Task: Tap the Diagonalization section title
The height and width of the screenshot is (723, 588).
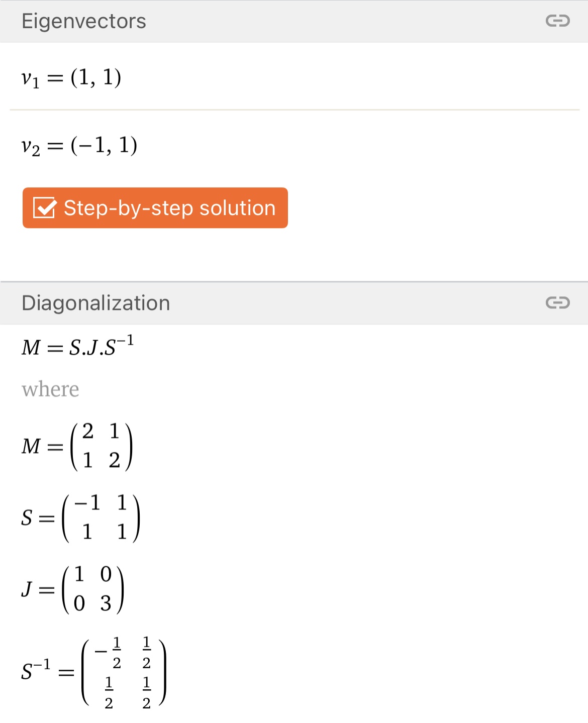Action: 96,303
